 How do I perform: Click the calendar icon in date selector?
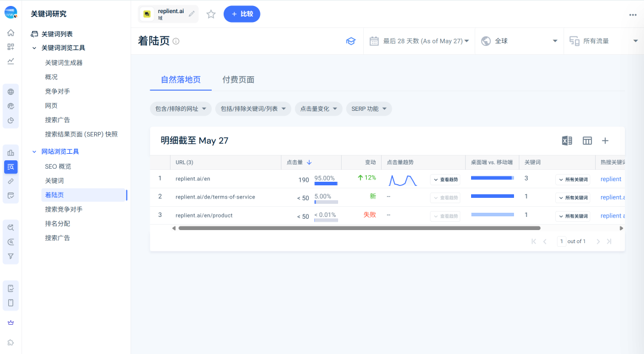coord(374,41)
